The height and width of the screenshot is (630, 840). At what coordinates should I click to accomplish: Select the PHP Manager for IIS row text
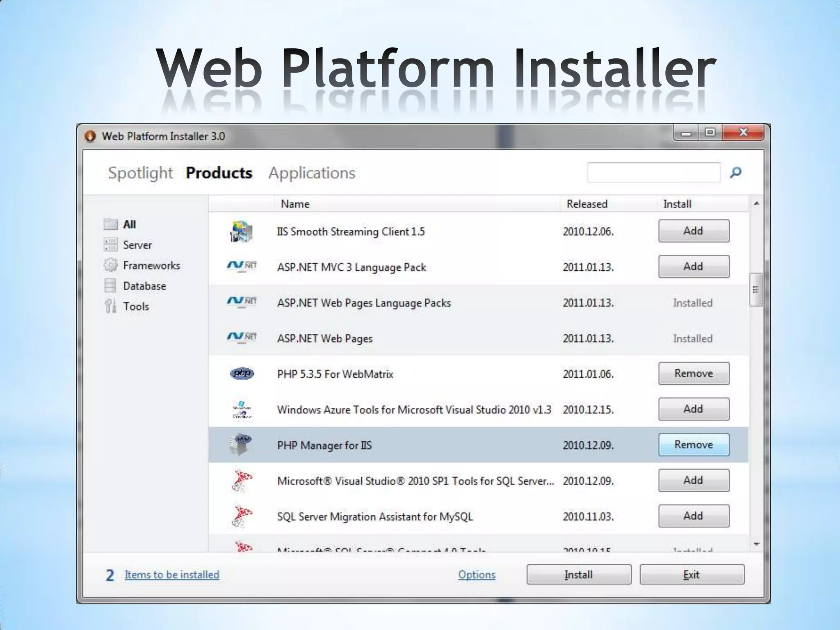pyautogui.click(x=324, y=445)
